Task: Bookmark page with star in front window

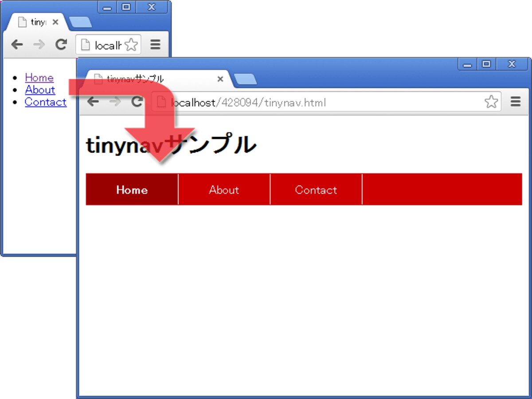Action: pyautogui.click(x=491, y=102)
